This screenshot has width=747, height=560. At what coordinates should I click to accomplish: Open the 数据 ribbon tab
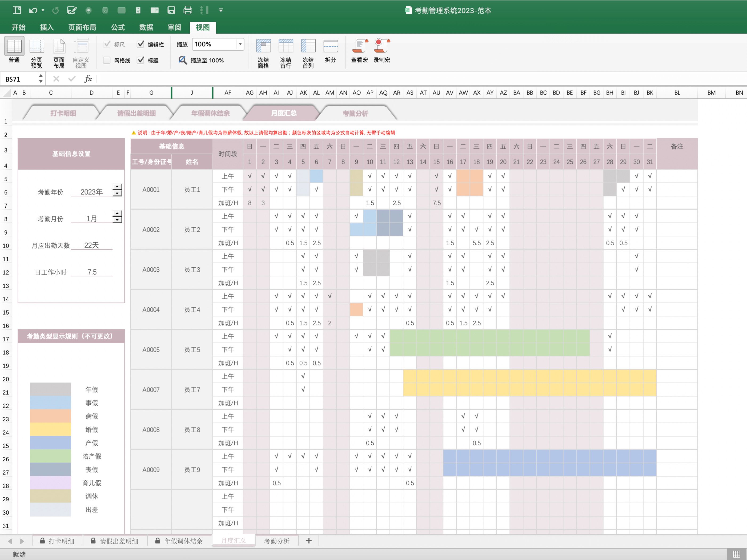click(x=146, y=27)
